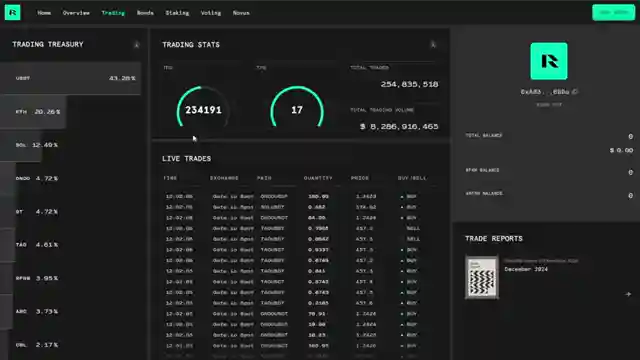The width and height of the screenshot is (640, 360).
Task: Click the large green R profile avatar
Action: tap(549, 61)
